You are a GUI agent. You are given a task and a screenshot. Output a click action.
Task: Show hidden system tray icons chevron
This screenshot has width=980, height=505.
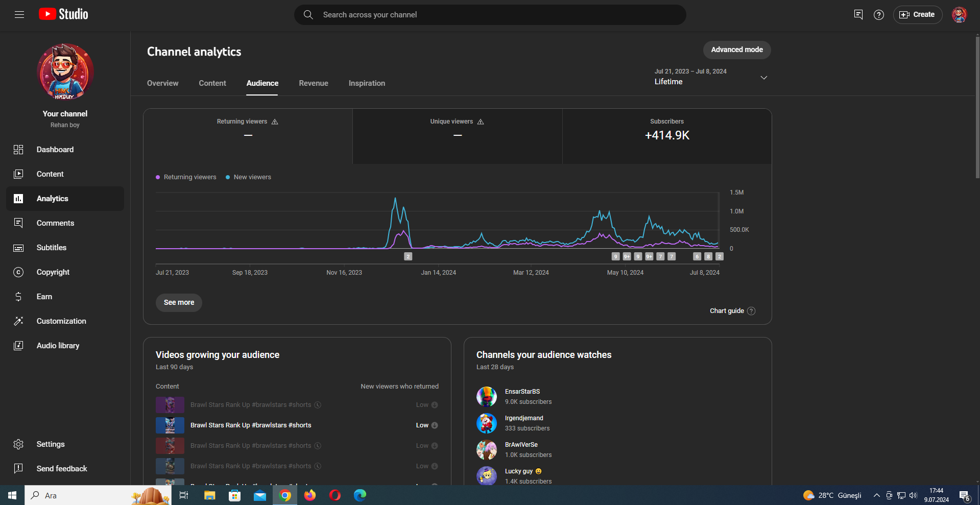pyautogui.click(x=876, y=495)
